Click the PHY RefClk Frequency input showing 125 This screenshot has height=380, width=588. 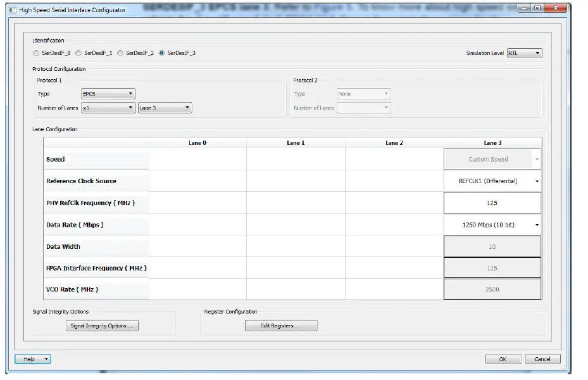(492, 202)
